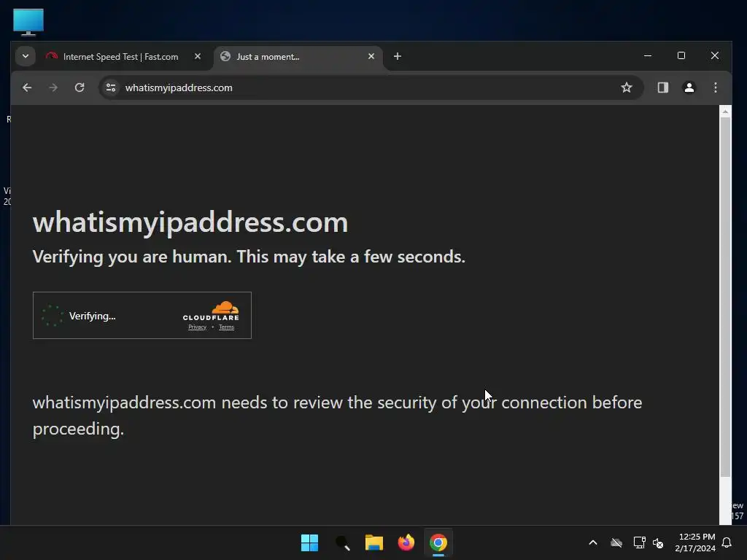Show hidden system tray icons
This screenshot has height=560, width=747.
[593, 542]
